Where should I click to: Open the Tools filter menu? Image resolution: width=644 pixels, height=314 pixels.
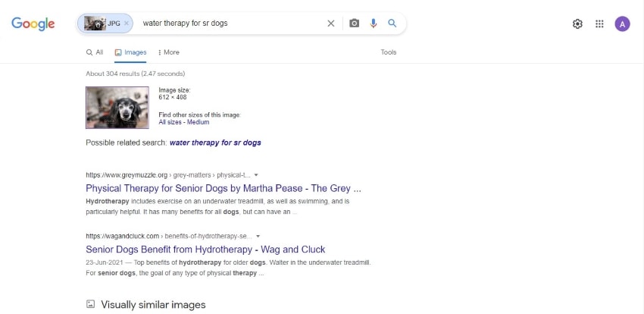click(388, 52)
